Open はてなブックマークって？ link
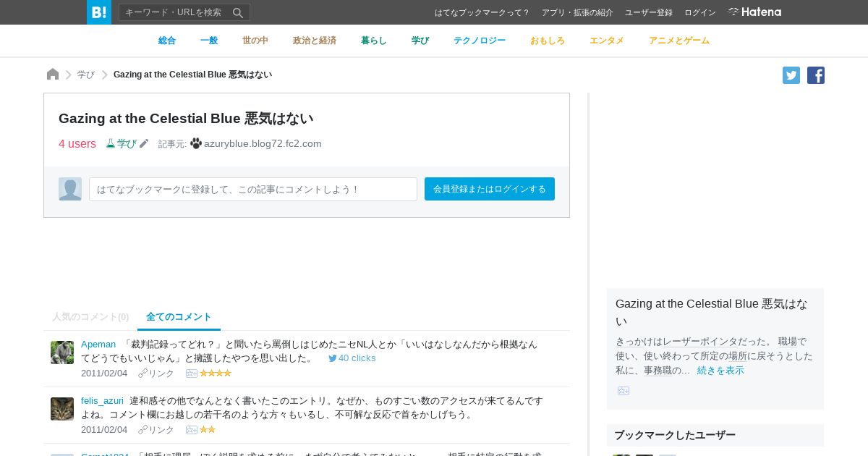 pos(482,12)
